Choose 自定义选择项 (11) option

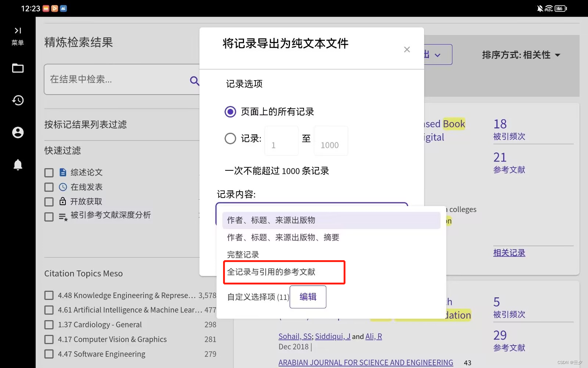tap(258, 297)
